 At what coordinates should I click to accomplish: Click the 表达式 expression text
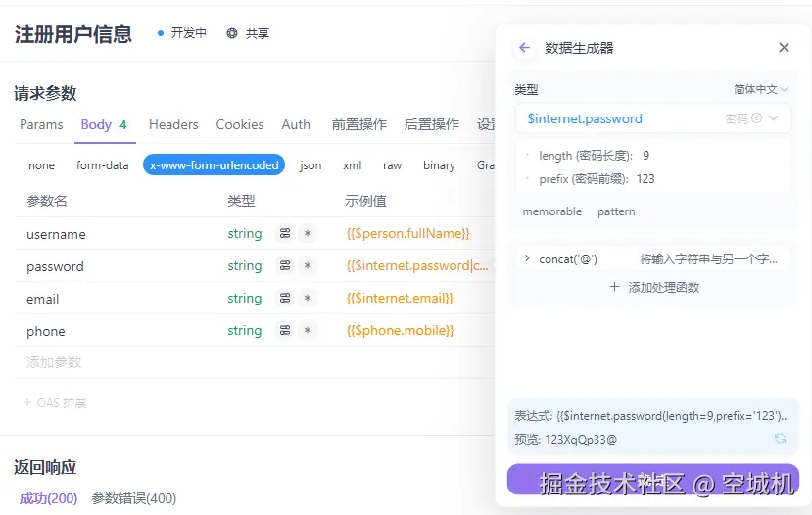coord(652,416)
